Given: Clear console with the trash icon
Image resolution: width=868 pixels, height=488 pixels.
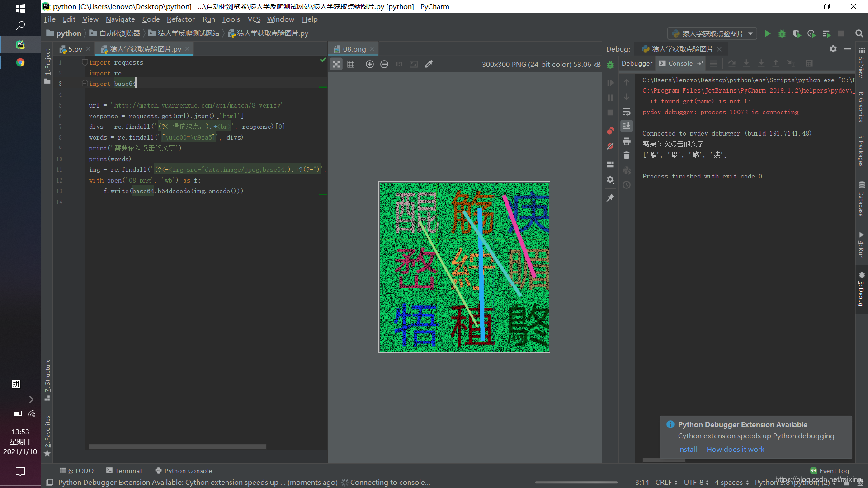Looking at the screenshot, I should tap(627, 155).
